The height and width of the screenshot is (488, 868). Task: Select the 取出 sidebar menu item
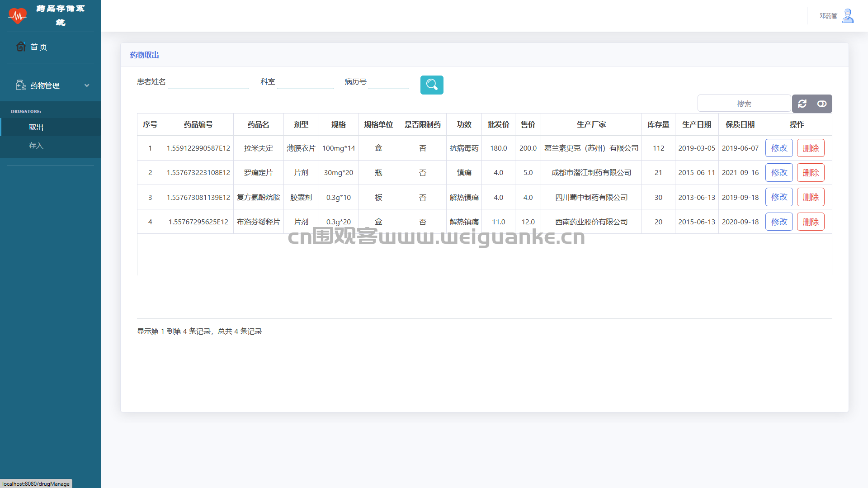(x=36, y=128)
